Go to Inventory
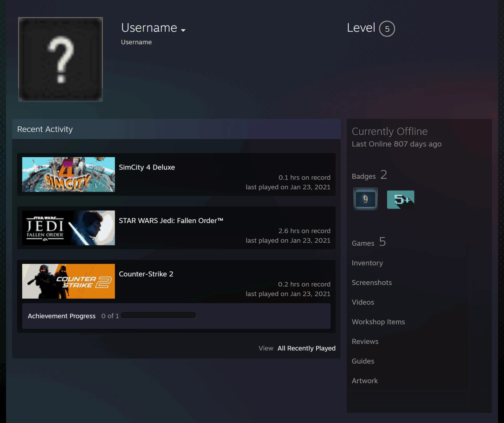The height and width of the screenshot is (423, 504). 367,263
